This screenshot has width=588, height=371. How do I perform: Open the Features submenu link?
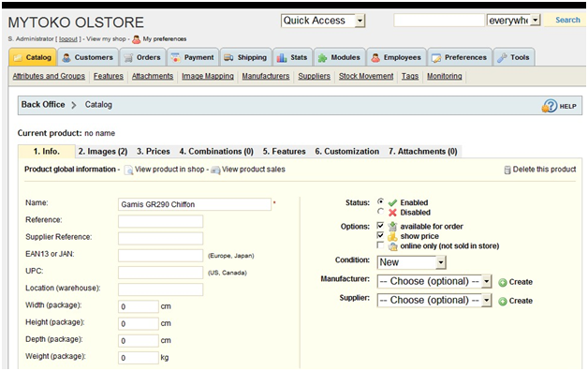(x=109, y=76)
